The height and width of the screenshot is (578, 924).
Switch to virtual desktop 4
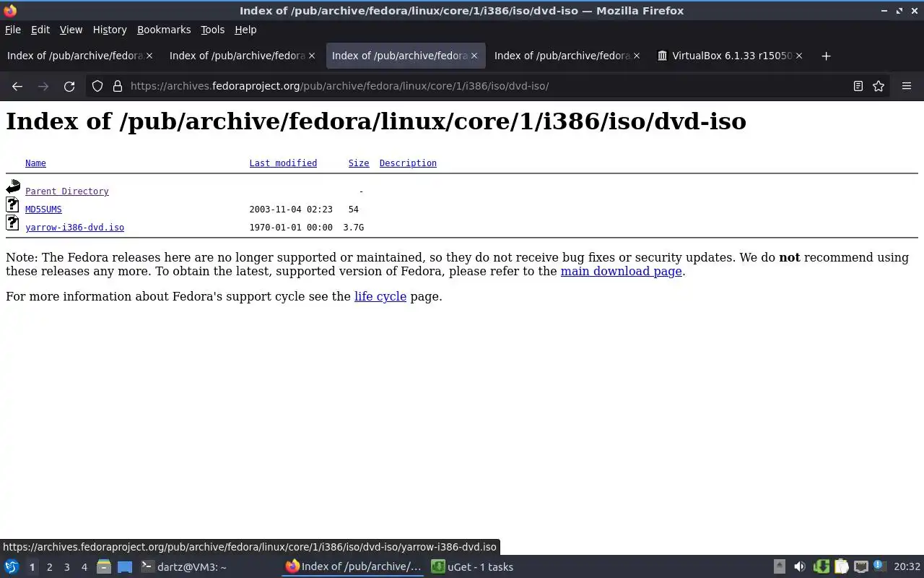coord(84,567)
